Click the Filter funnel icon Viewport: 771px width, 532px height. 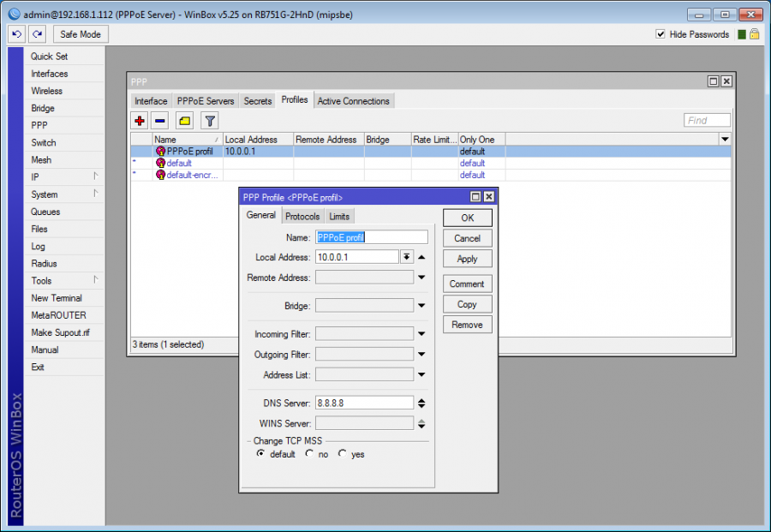pyautogui.click(x=210, y=121)
